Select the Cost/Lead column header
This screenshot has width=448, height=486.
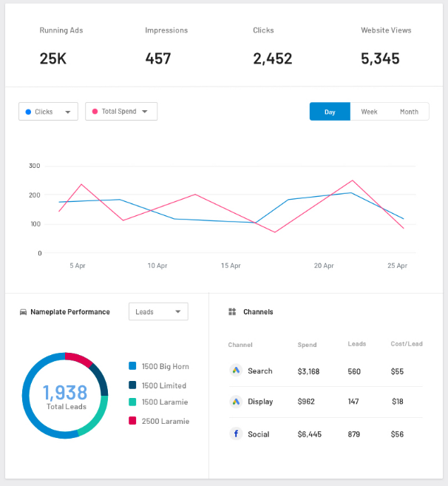pyautogui.click(x=407, y=344)
